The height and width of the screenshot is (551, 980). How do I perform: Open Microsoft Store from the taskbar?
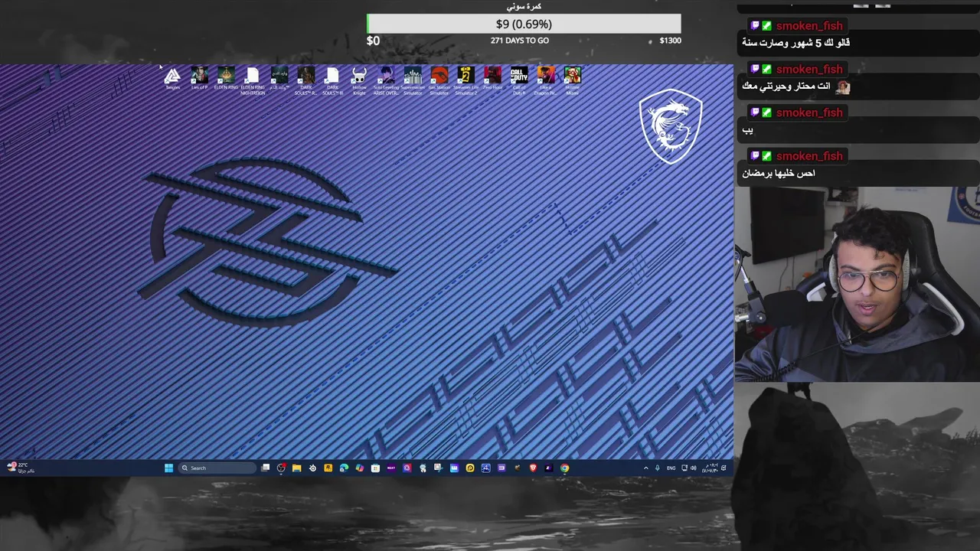point(375,468)
